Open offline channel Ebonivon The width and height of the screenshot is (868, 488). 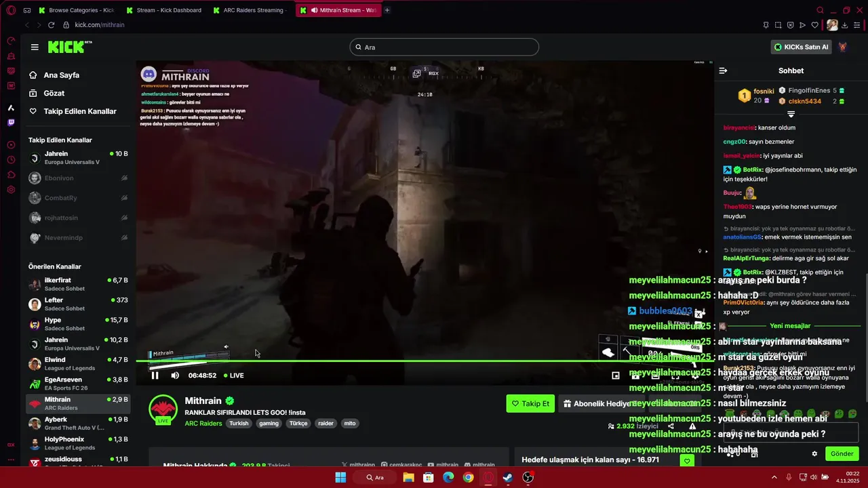[x=78, y=178]
